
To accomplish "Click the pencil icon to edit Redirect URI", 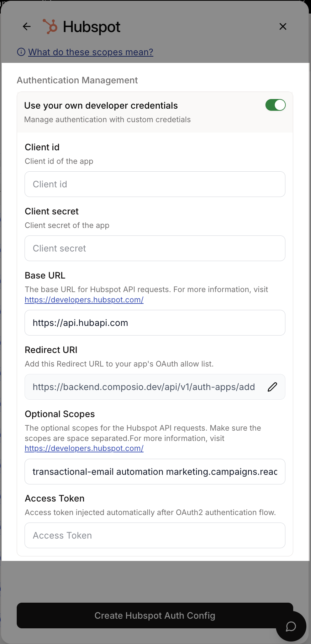I will click(272, 387).
